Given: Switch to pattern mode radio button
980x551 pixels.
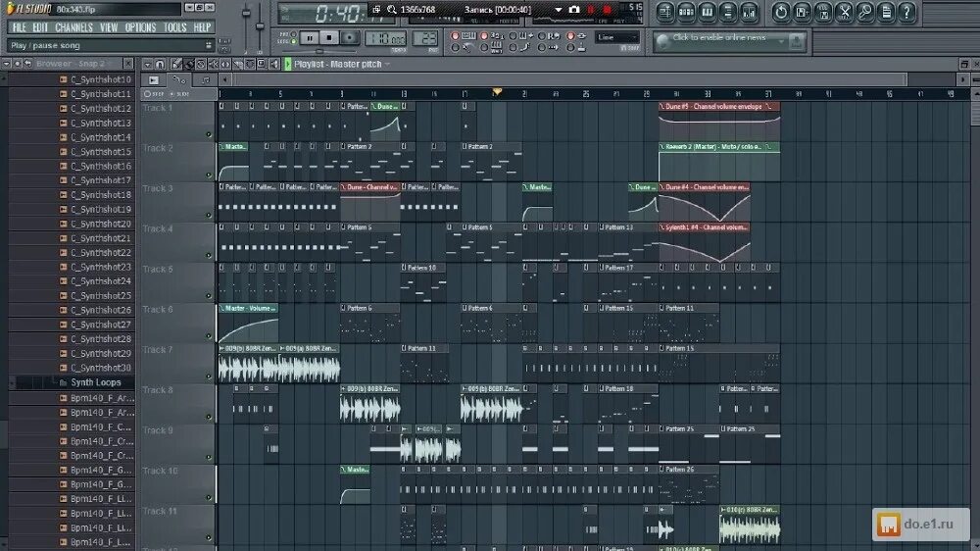Looking at the screenshot, I should (x=293, y=35).
